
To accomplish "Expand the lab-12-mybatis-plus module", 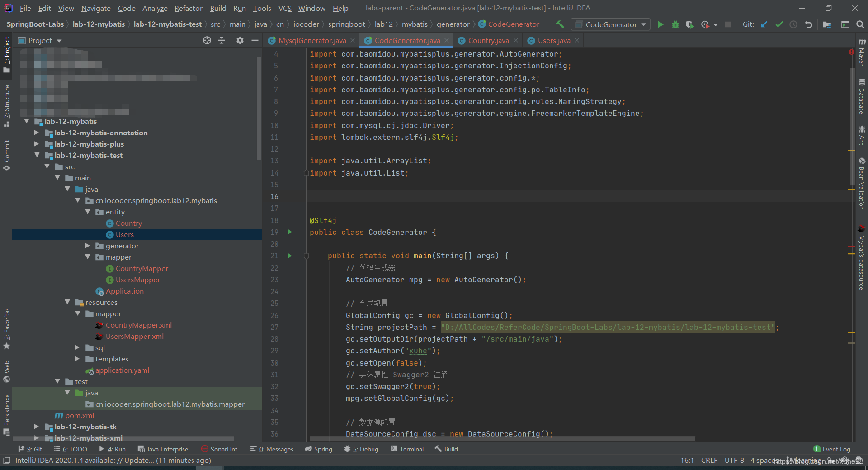I will click(37, 144).
